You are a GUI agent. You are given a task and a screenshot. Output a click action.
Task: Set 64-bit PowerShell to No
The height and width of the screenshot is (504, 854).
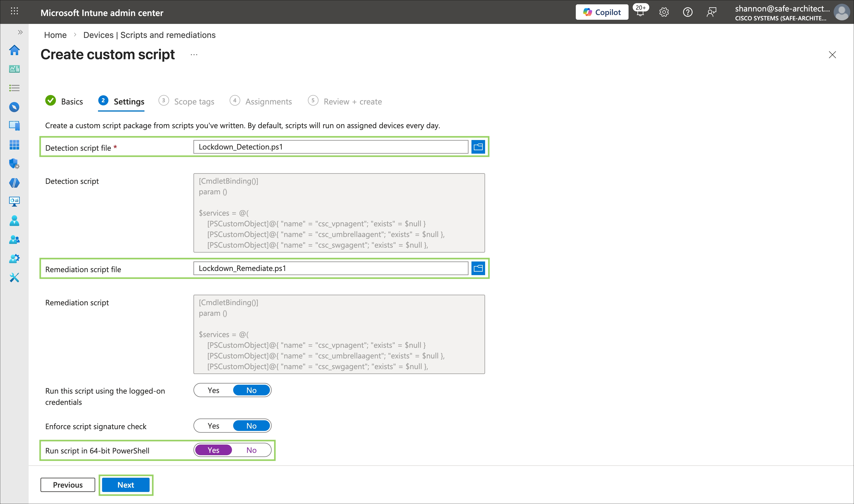point(251,450)
